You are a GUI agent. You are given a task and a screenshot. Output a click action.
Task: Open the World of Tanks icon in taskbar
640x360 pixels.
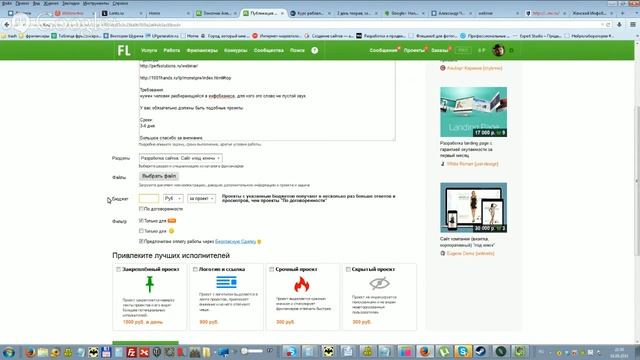(x=157, y=352)
